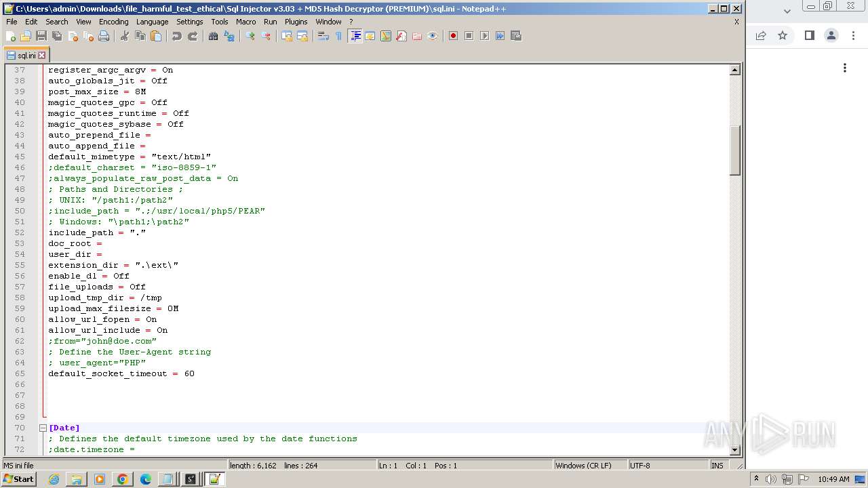This screenshot has width=868, height=488.
Task: Click the vertical scrollbar up arrow
Action: click(734, 70)
